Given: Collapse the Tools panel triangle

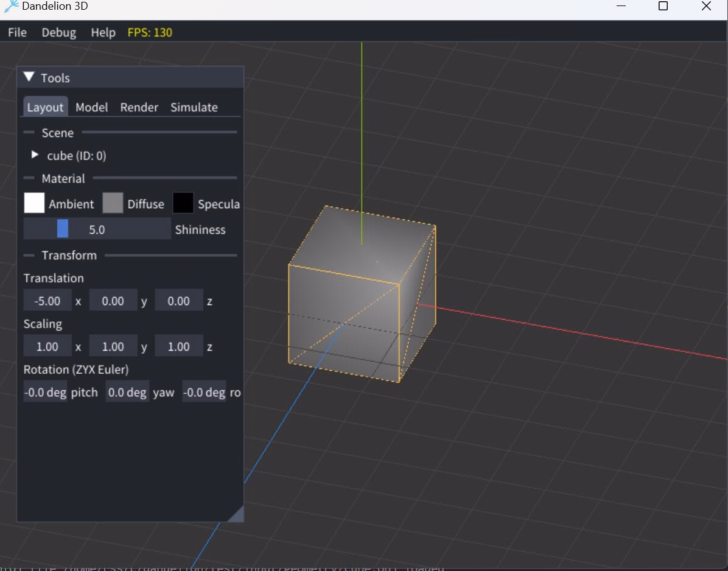Looking at the screenshot, I should coord(29,77).
